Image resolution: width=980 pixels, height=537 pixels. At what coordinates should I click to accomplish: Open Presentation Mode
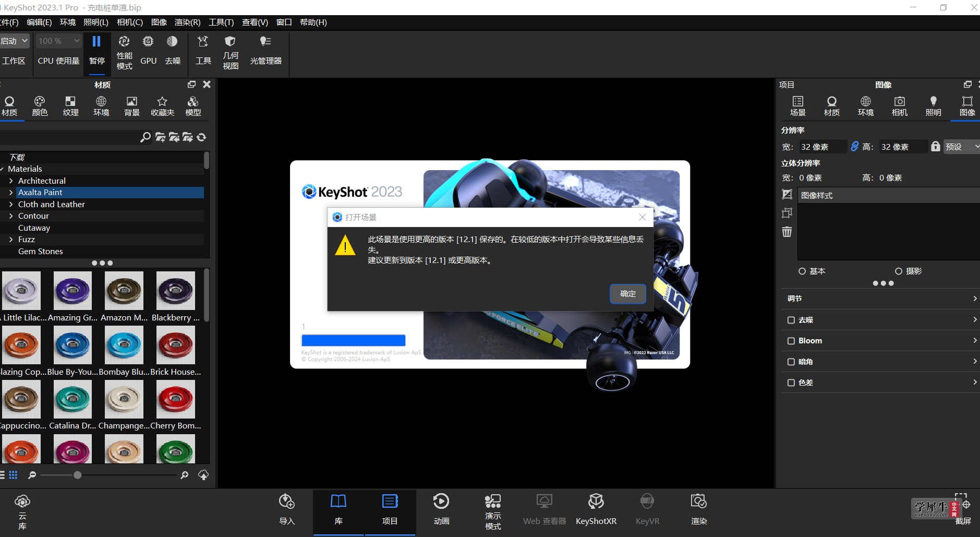tap(493, 511)
